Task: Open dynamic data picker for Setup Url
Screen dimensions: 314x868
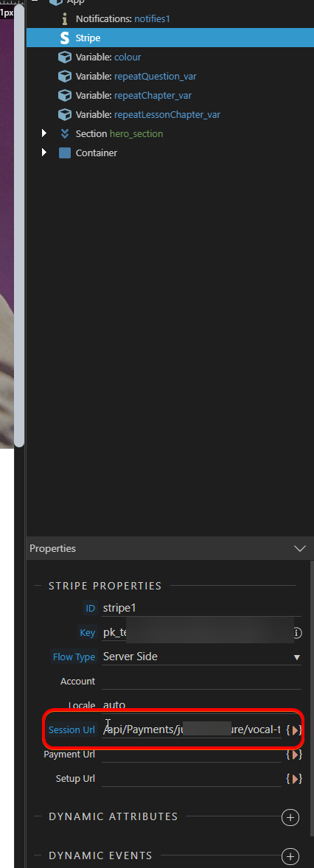Action: [294, 778]
